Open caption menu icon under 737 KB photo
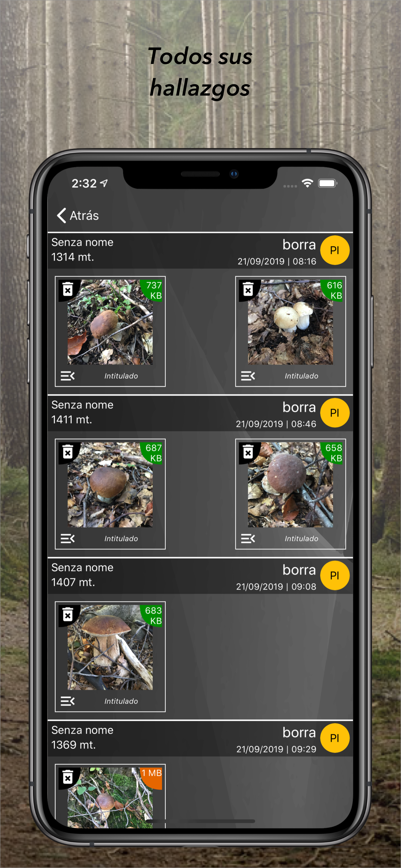This screenshot has height=868, width=401. (68, 376)
